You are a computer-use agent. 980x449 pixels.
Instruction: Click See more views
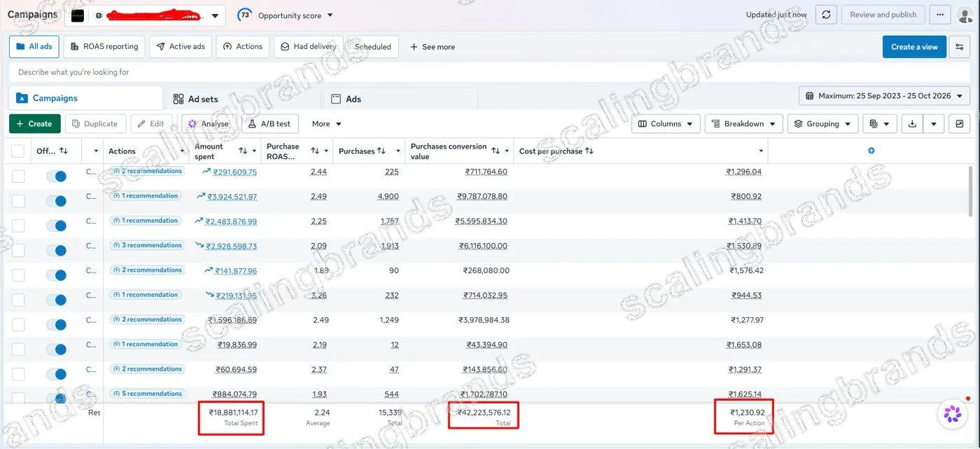click(x=432, y=47)
